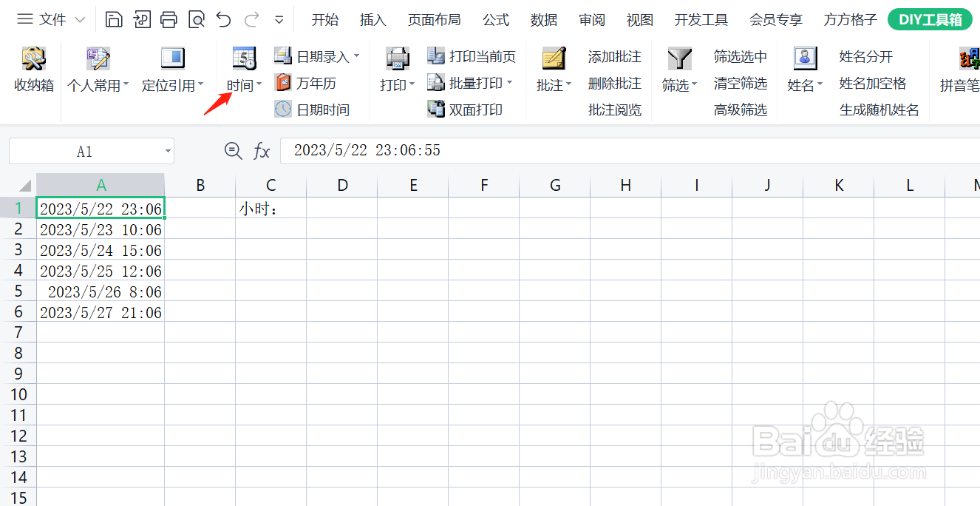Click the 日期录入 icon
980x506 pixels.
tap(283, 55)
